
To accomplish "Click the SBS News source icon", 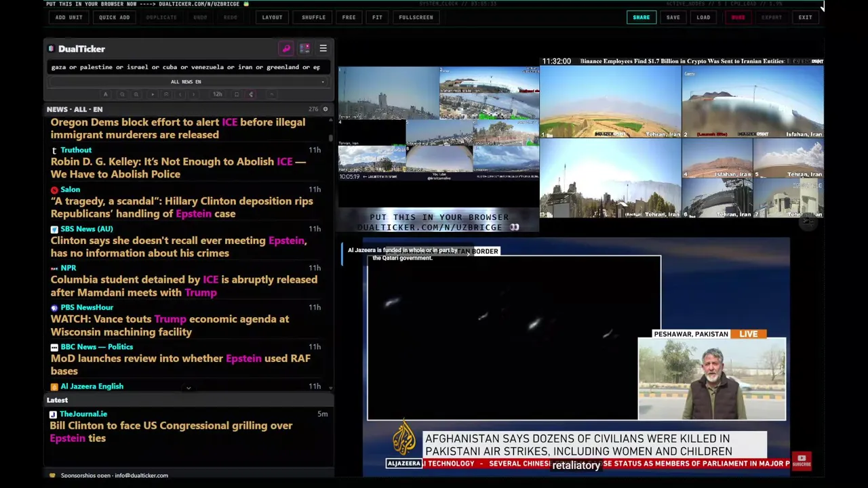I will pyautogui.click(x=54, y=229).
